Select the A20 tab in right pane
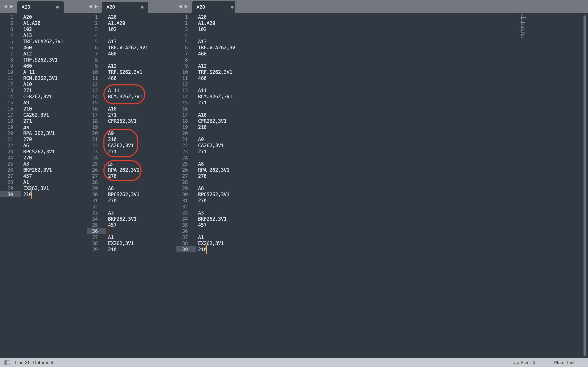588x367 pixels. [x=201, y=7]
